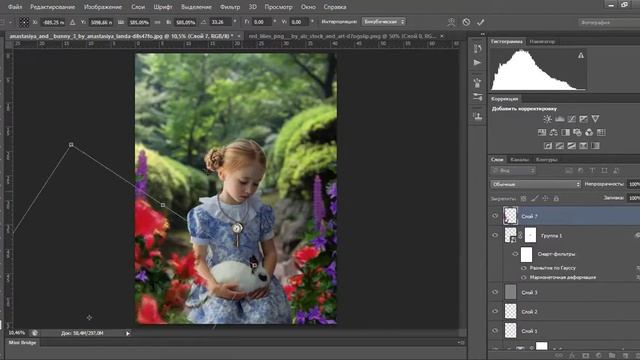The height and width of the screenshot is (360, 640).
Task: Add a Posterize adjustment icon
Action: point(560,146)
